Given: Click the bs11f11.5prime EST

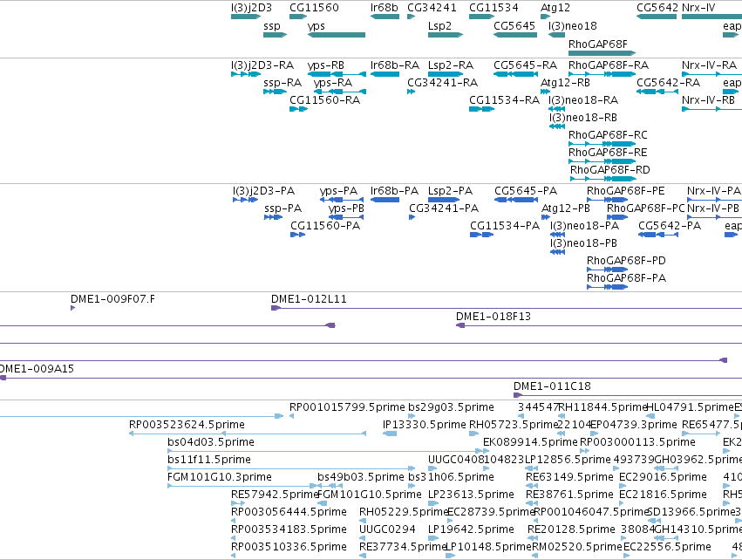Looking at the screenshot, I should tap(291, 468).
